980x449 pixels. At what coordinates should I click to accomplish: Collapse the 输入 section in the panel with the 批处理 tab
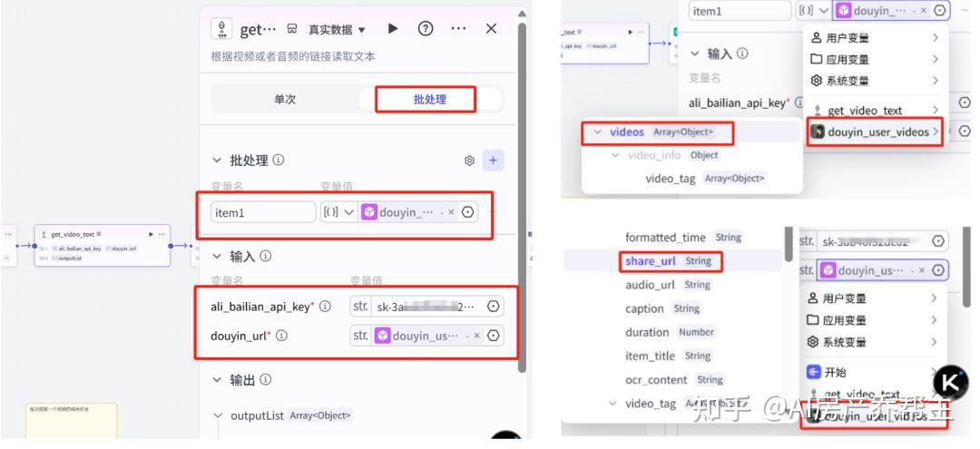click(x=217, y=256)
